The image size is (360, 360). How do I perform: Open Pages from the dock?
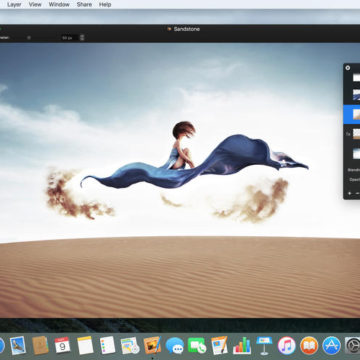[219, 345]
